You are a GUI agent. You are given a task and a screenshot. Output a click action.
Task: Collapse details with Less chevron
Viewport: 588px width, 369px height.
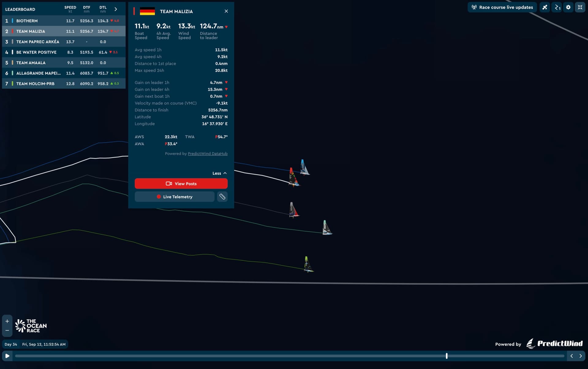pyautogui.click(x=220, y=173)
